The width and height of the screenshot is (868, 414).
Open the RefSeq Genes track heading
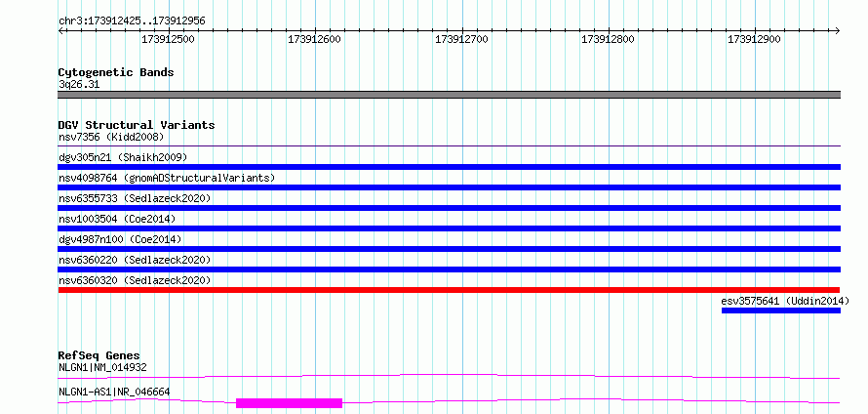[99, 355]
